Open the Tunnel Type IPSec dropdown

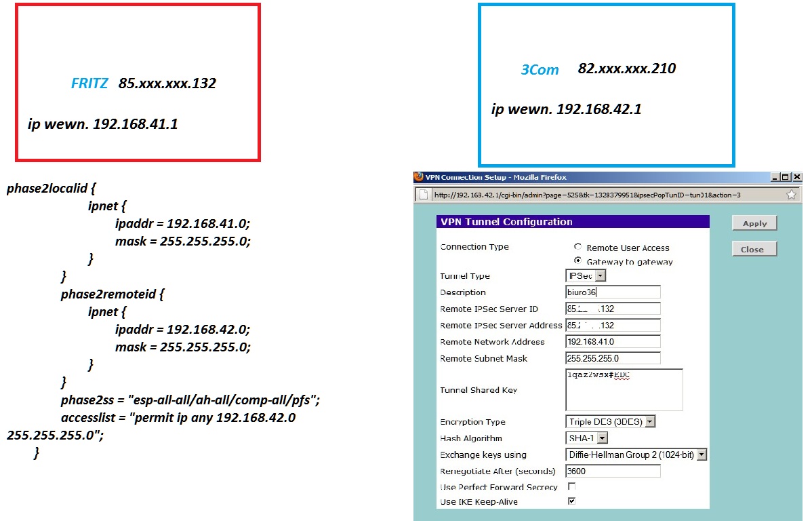tap(601, 276)
